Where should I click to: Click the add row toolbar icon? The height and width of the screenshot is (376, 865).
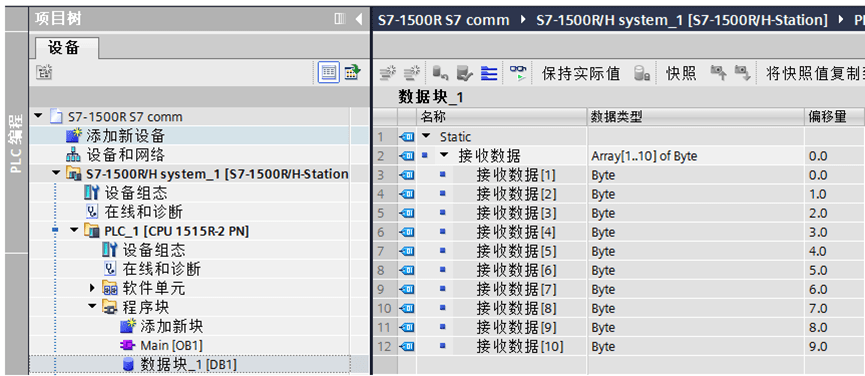(412, 73)
